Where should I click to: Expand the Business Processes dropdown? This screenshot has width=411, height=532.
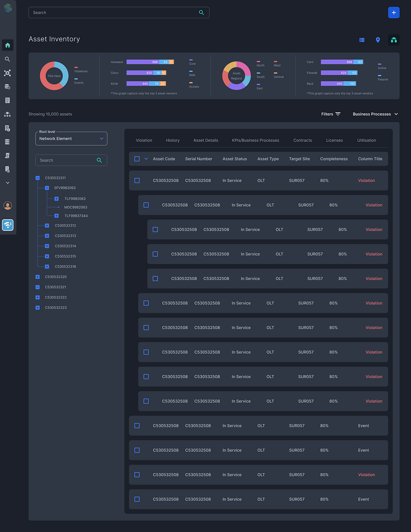click(375, 114)
